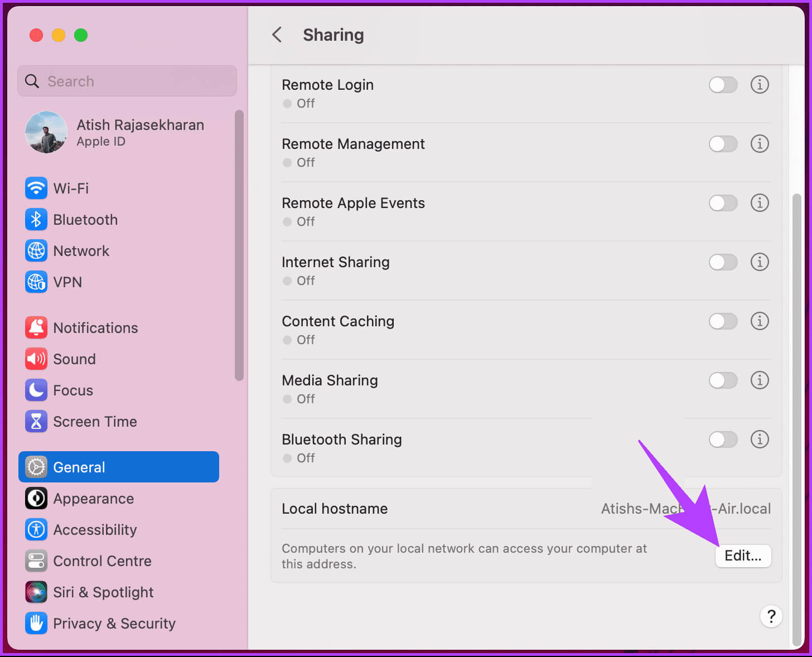The height and width of the screenshot is (657, 812).
Task: Select the Network globe icon
Action: click(36, 251)
